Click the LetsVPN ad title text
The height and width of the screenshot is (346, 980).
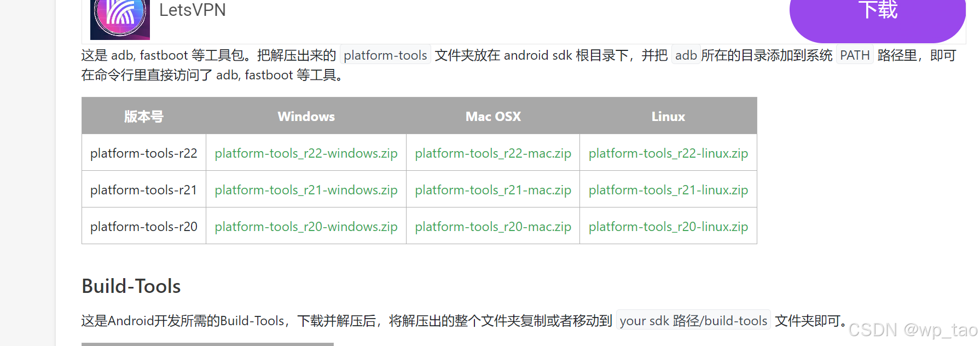192,10
